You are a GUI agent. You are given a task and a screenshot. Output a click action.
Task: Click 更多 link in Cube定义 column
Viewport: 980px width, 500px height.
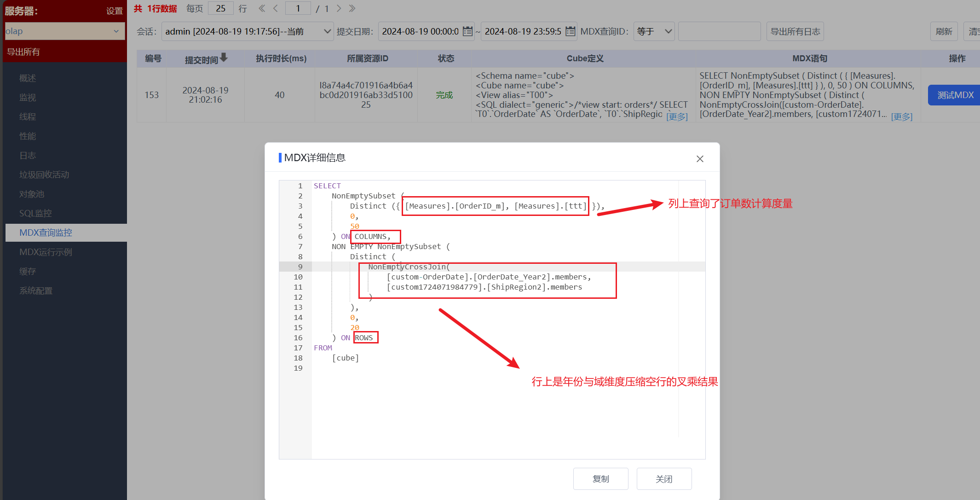[677, 116]
